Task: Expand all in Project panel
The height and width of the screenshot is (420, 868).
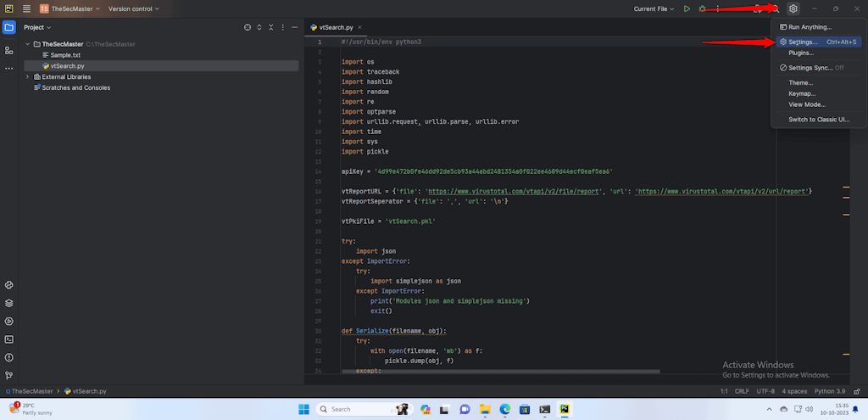Action: (x=259, y=27)
